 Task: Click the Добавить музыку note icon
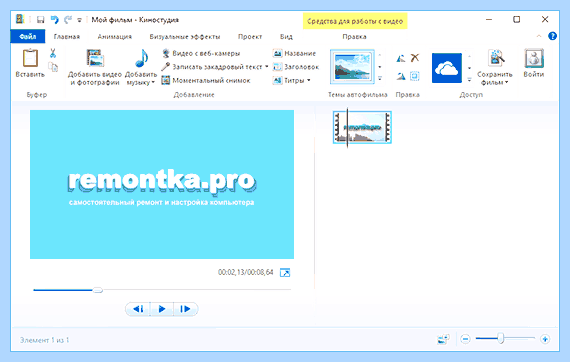tap(141, 58)
